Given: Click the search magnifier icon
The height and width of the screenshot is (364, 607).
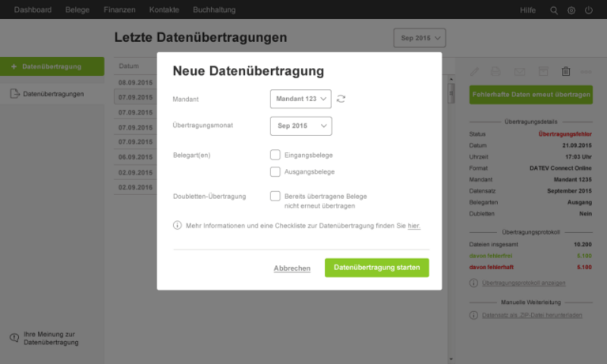Looking at the screenshot, I should tap(553, 10).
